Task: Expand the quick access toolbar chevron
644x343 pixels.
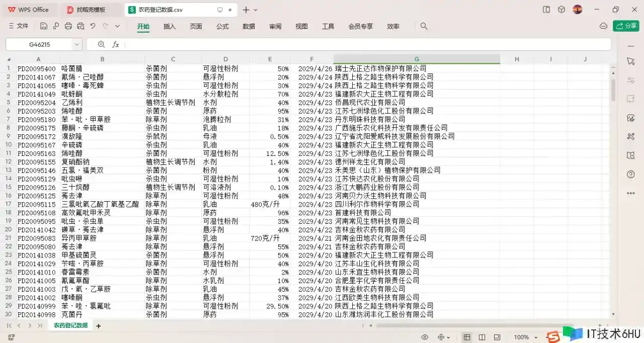Action: (117, 26)
